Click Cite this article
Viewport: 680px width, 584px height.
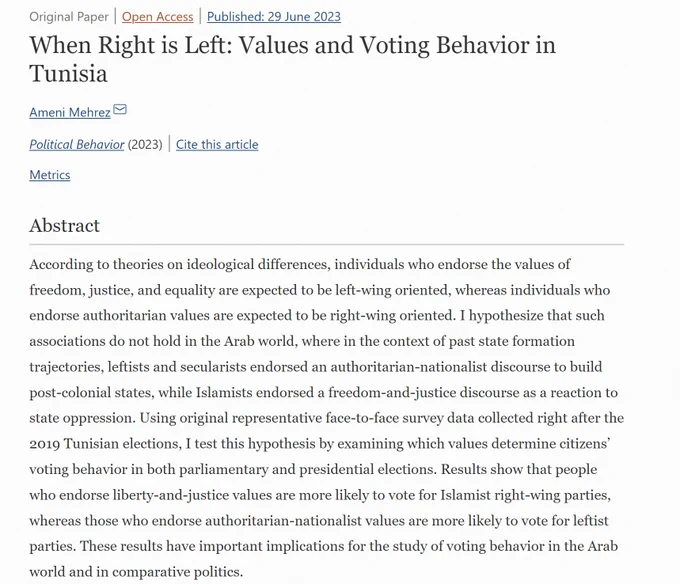pyautogui.click(x=217, y=144)
